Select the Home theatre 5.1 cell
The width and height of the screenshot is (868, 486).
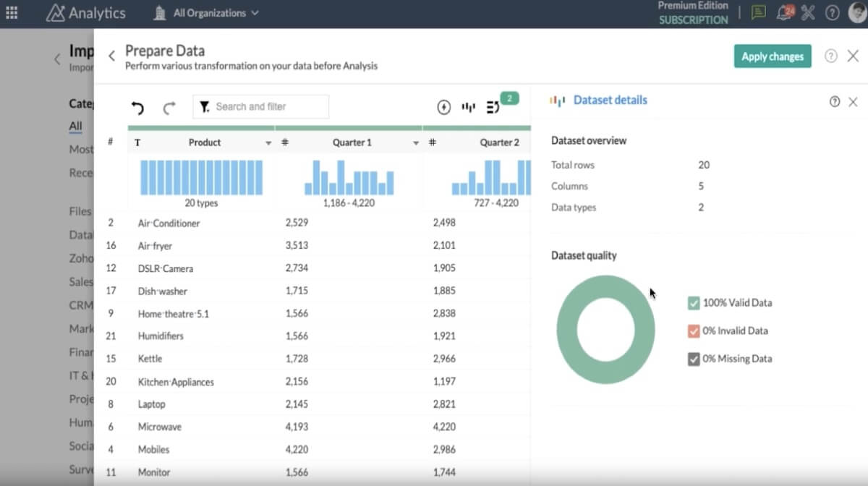(x=173, y=314)
